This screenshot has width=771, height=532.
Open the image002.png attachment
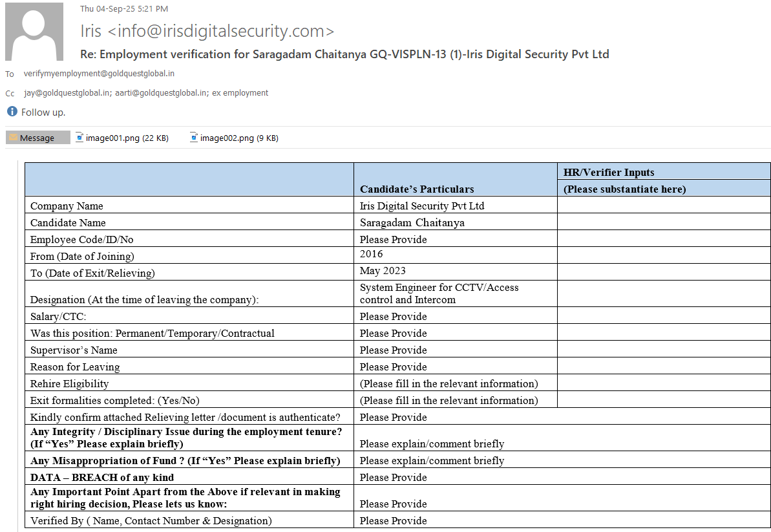tap(235, 138)
